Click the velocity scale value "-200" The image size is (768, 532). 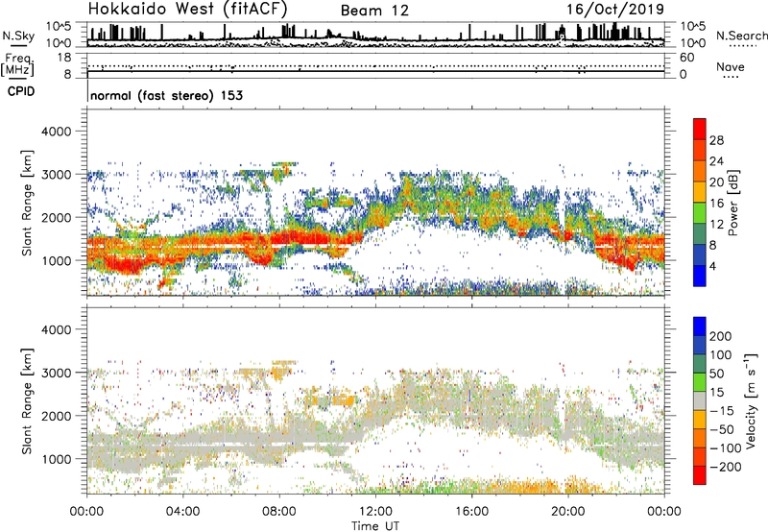pos(726,467)
